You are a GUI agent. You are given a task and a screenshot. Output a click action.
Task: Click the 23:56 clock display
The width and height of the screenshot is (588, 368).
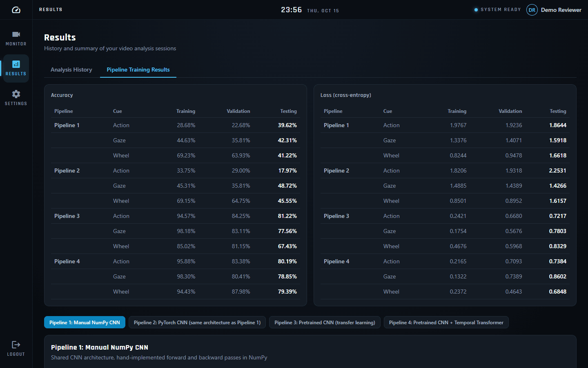pos(291,10)
